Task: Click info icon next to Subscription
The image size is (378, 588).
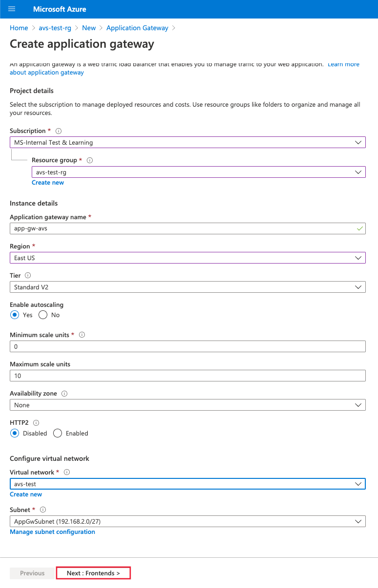Action: coord(59,131)
